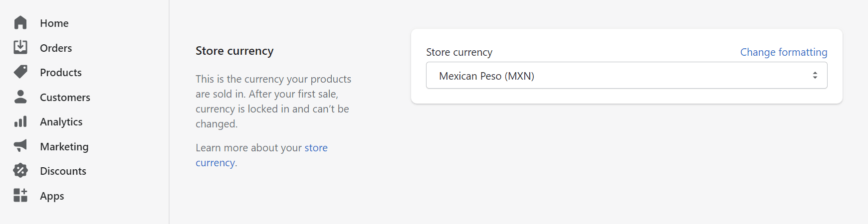Open the Marketing section label
Screen dimensions: 868x224
pos(64,147)
